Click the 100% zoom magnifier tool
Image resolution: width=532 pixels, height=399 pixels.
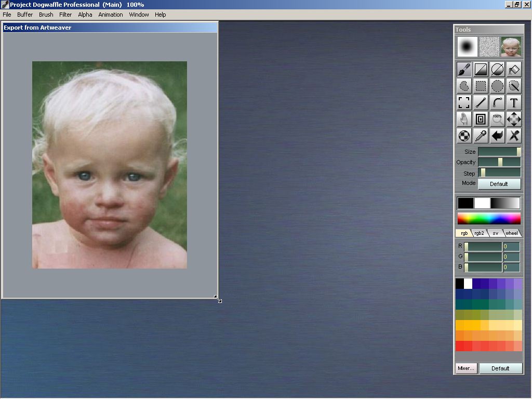pyautogui.click(x=497, y=119)
